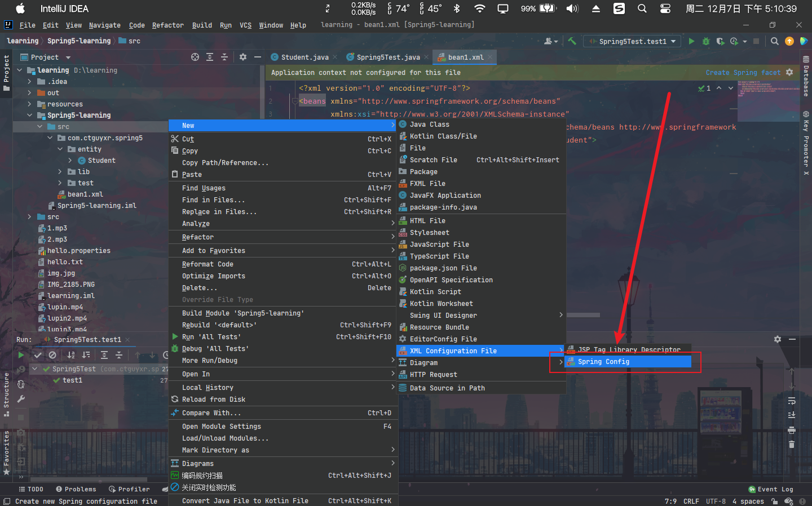
Task: Open the Spring5Test.test1 run configuration dropdown
Action: [x=632, y=41]
